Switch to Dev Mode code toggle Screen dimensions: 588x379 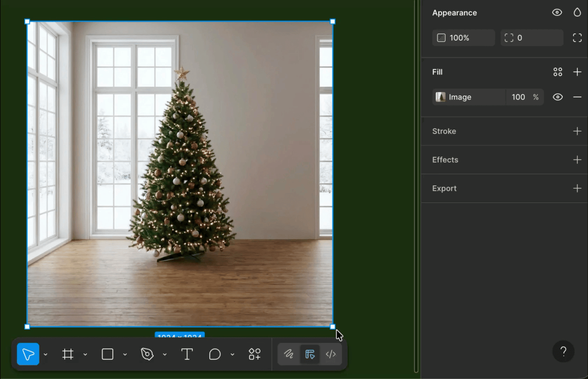tap(331, 354)
